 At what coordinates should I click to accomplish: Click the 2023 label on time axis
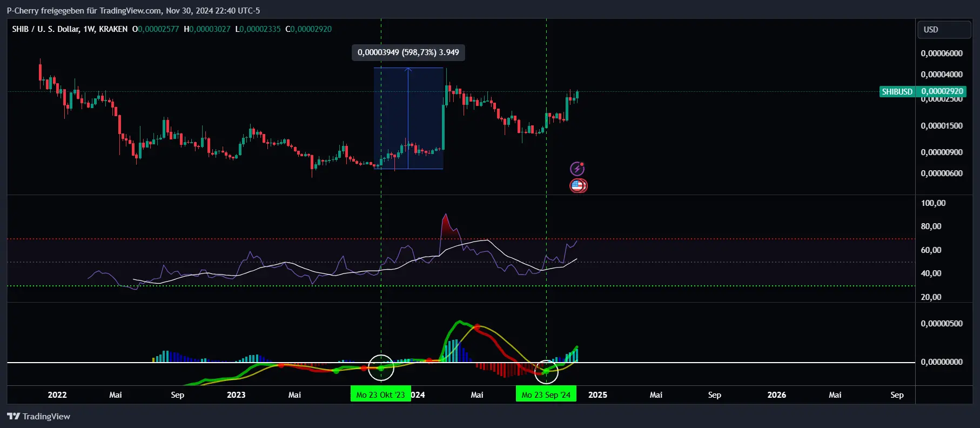(x=236, y=395)
